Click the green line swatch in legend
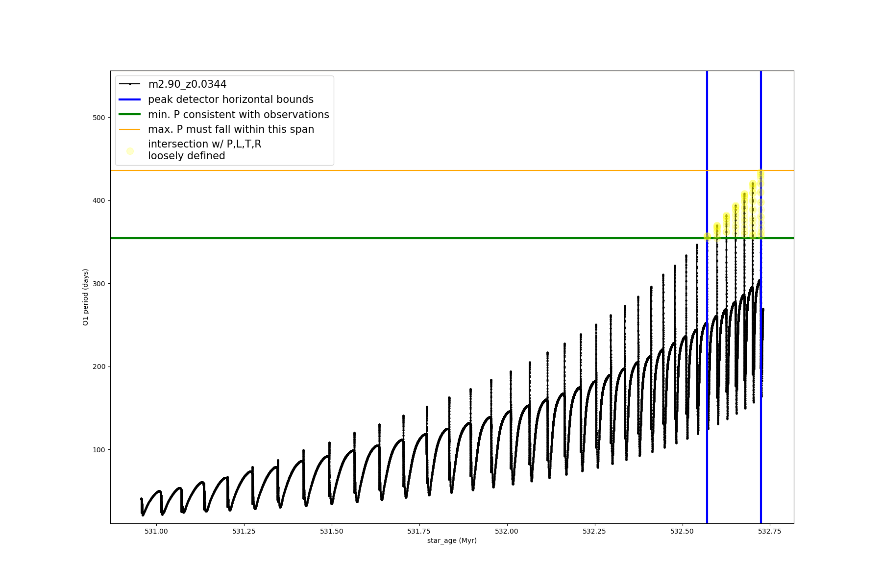The width and height of the screenshot is (882, 588). (130, 115)
